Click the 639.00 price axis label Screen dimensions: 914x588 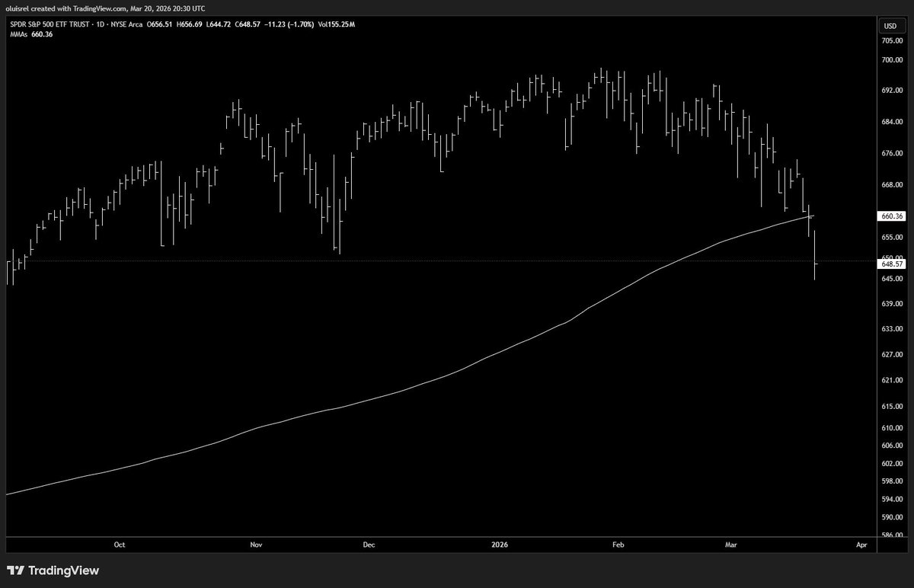[x=891, y=304]
